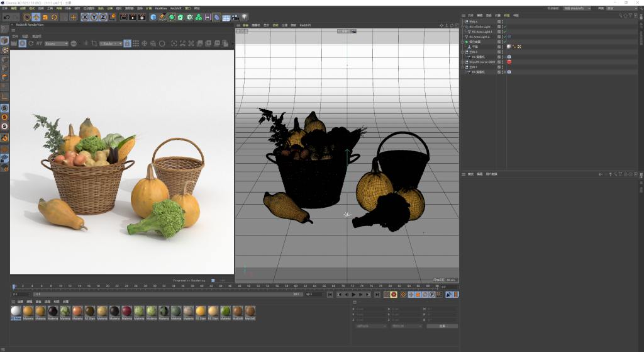644x352 pixels.
Task: Close the Redshift RenderView tab
Action: click(12, 25)
